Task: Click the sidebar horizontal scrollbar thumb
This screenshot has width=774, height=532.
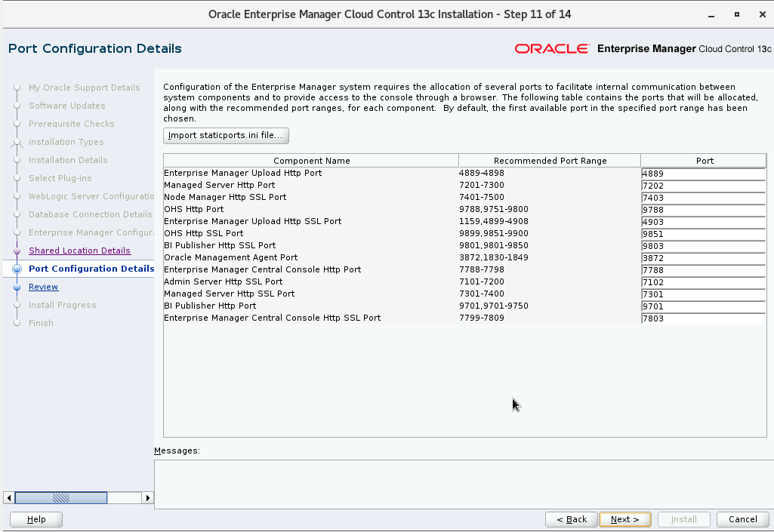Action: click(60, 498)
